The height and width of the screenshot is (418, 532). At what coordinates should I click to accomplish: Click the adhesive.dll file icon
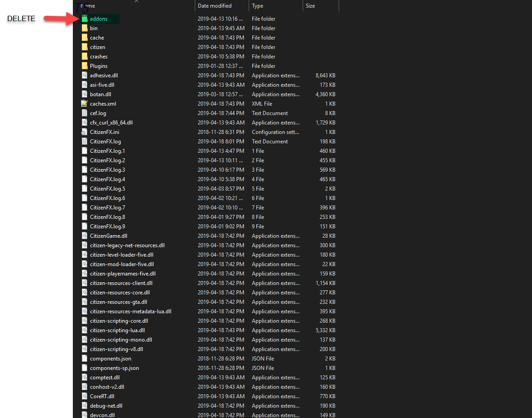[85, 75]
